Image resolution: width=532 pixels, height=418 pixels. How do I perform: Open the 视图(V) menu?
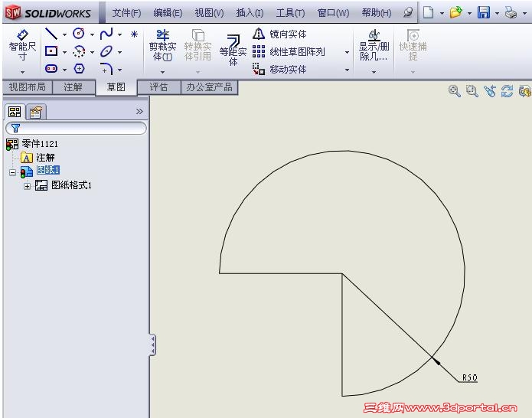click(x=209, y=13)
